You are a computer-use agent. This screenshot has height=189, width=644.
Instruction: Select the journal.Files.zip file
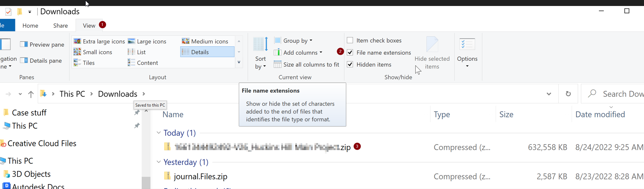coord(200,176)
